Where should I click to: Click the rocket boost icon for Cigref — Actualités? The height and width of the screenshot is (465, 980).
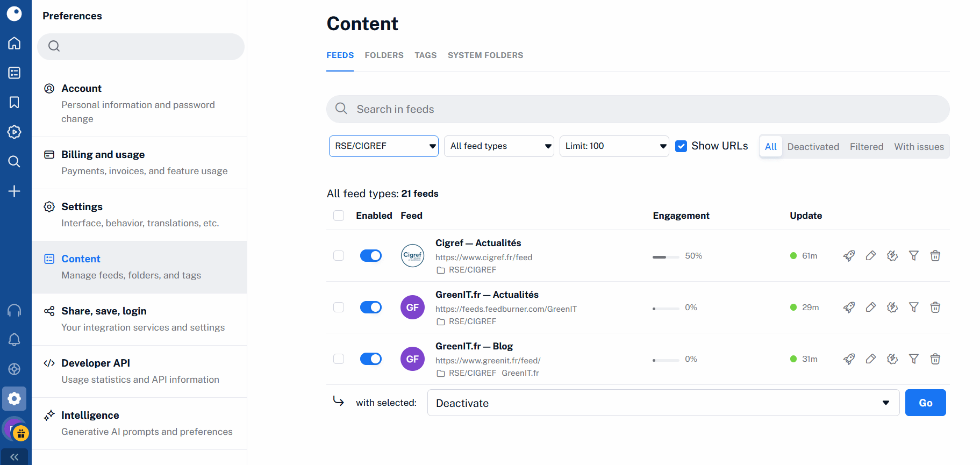click(849, 256)
